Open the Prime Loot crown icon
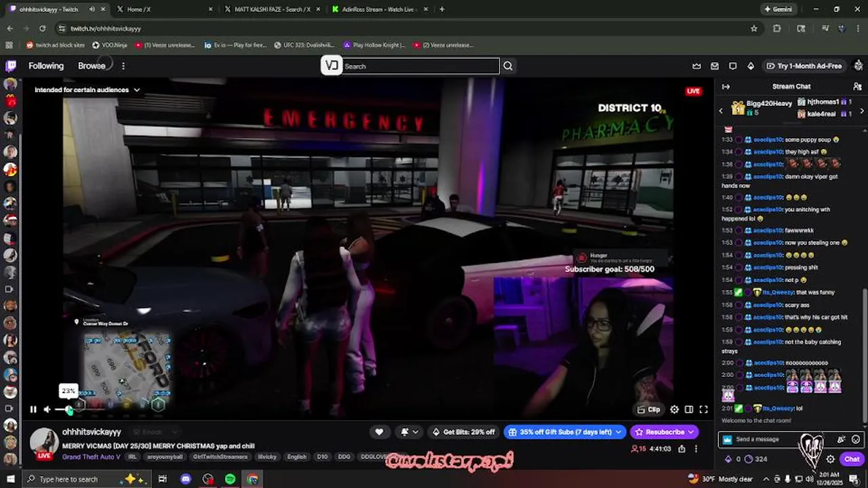Viewport: 868px width, 488px height. [x=696, y=66]
